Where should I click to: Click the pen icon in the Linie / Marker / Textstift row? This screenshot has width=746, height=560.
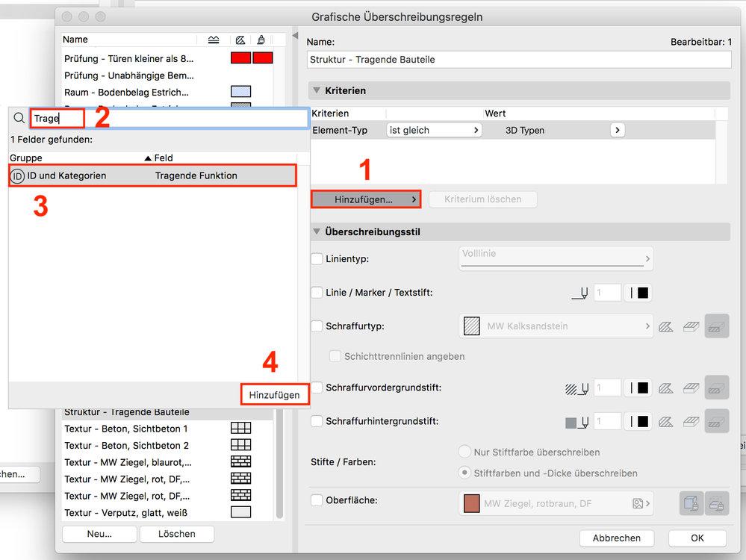pos(580,293)
